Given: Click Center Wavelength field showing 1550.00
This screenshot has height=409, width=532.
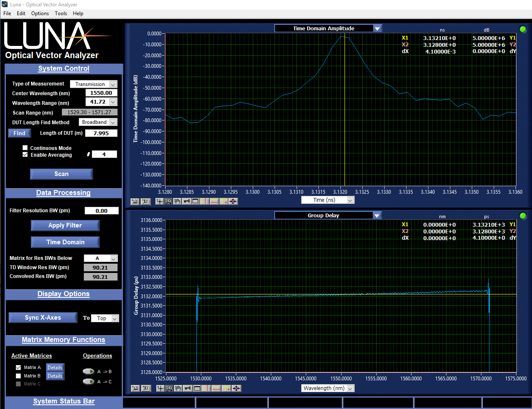Looking at the screenshot, I should pyautogui.click(x=101, y=93).
